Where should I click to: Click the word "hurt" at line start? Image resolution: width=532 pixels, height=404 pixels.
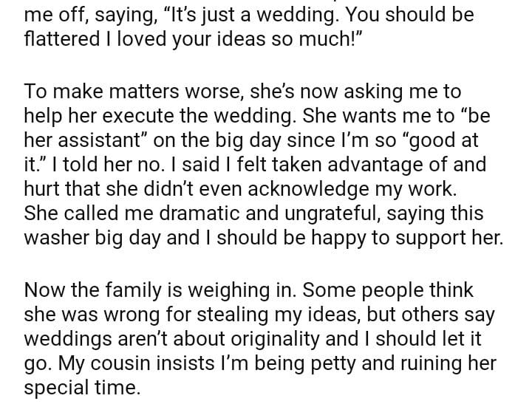(x=42, y=188)
